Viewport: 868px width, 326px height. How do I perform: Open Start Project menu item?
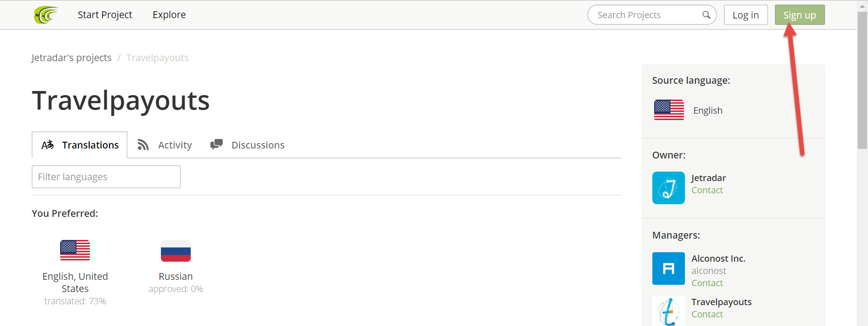[105, 15]
